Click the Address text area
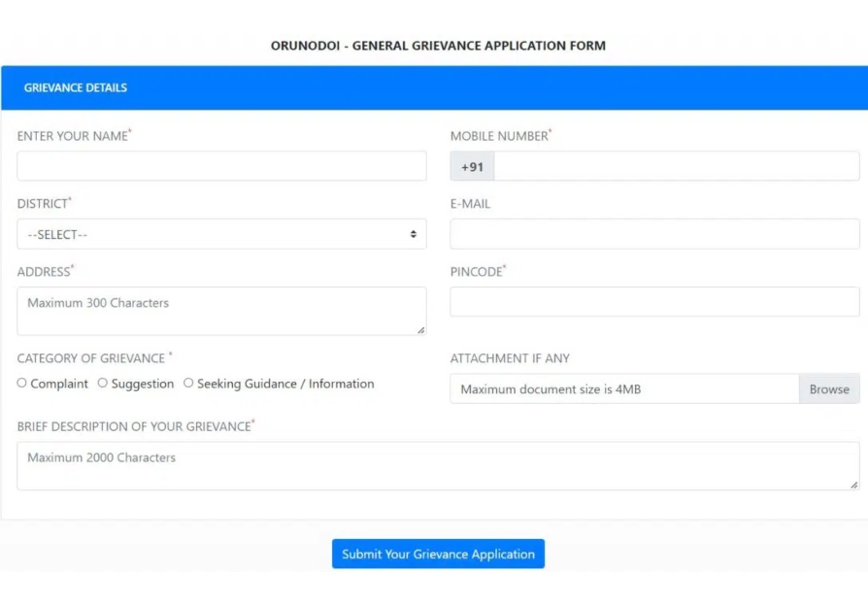This screenshot has width=868, height=606. 221,311
